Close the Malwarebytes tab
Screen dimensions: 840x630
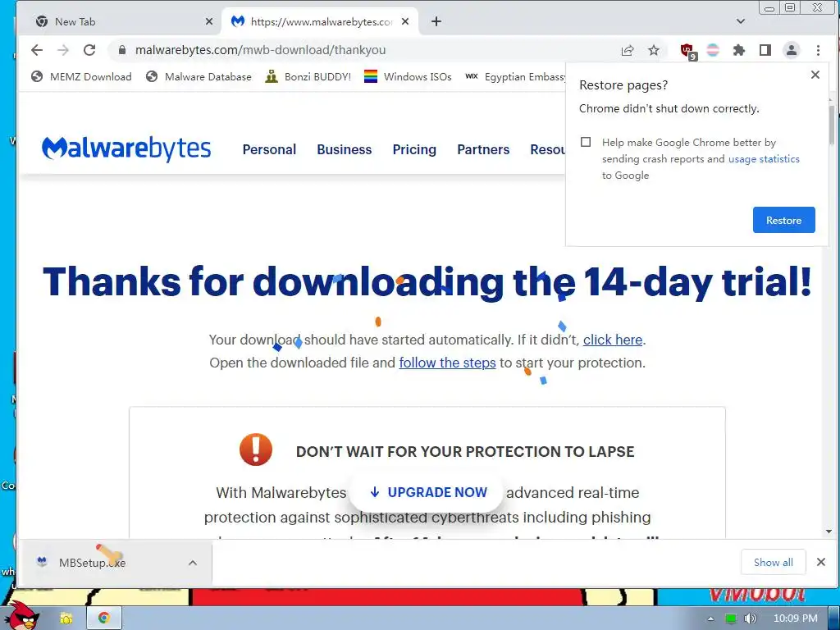point(405,21)
